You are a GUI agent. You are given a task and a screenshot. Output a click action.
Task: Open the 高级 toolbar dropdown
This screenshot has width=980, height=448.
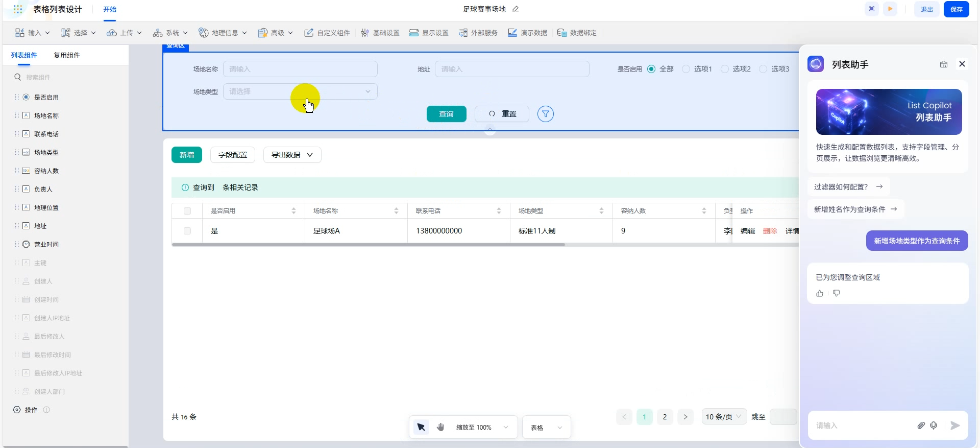276,33
